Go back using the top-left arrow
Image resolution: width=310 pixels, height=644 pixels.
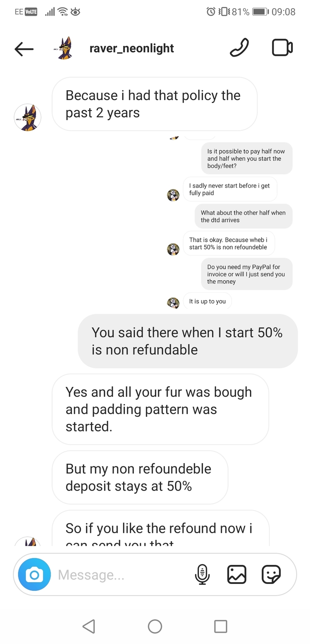click(x=24, y=49)
